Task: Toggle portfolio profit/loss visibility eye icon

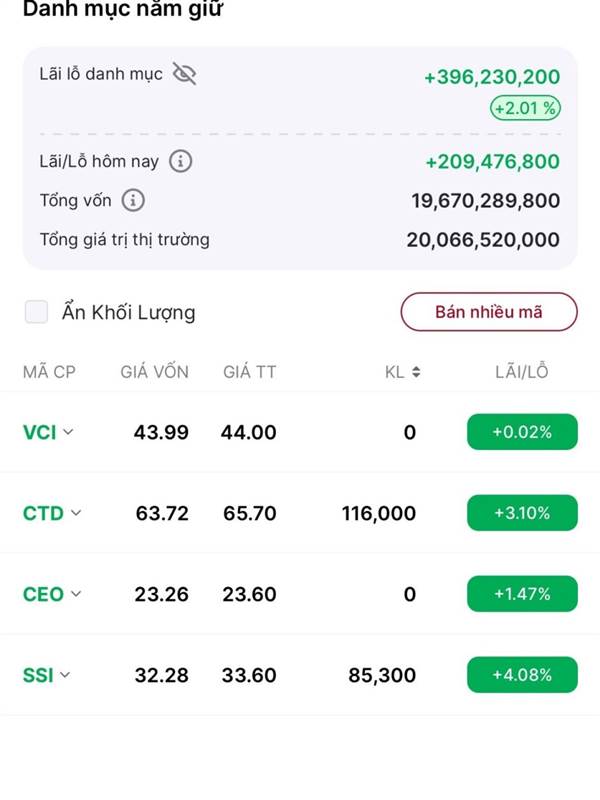Action: [x=184, y=74]
